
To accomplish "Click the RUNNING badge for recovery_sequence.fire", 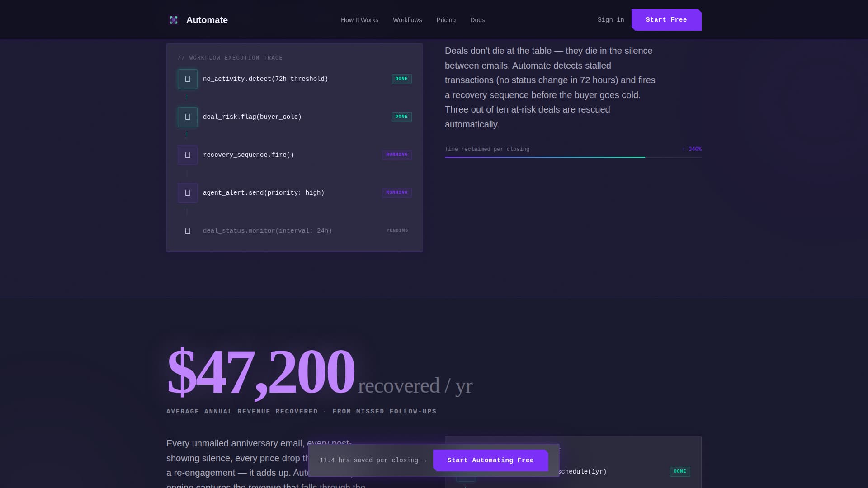I will 397,155.
